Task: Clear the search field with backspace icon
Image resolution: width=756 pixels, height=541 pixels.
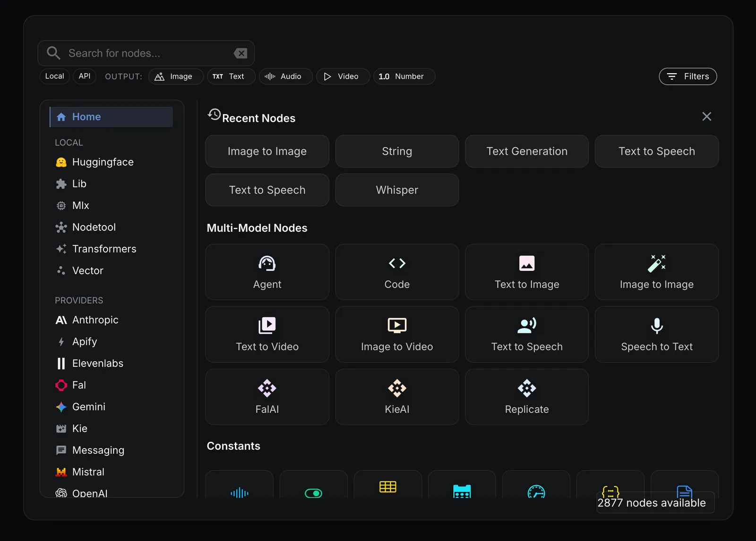Action: coord(241,53)
